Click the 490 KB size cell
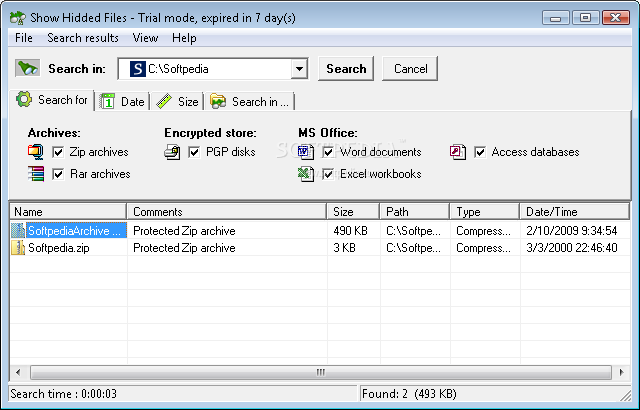Screen dimensions: 640x410 pyautogui.click(x=350, y=231)
